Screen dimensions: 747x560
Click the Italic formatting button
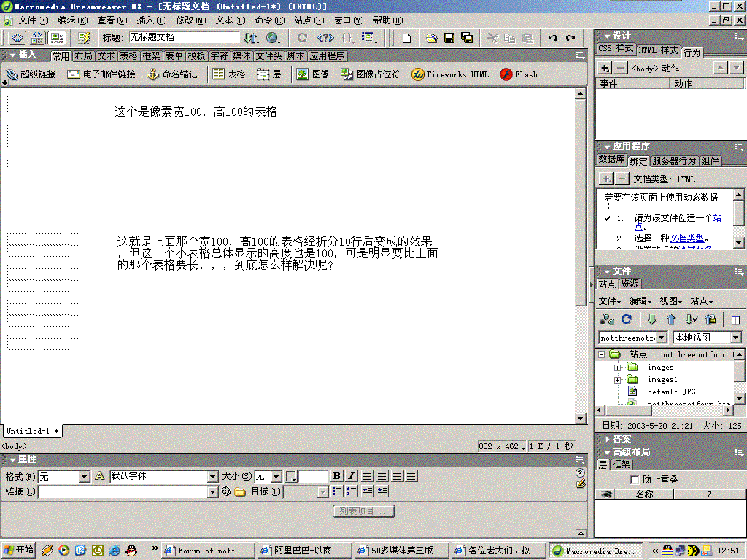click(x=351, y=476)
